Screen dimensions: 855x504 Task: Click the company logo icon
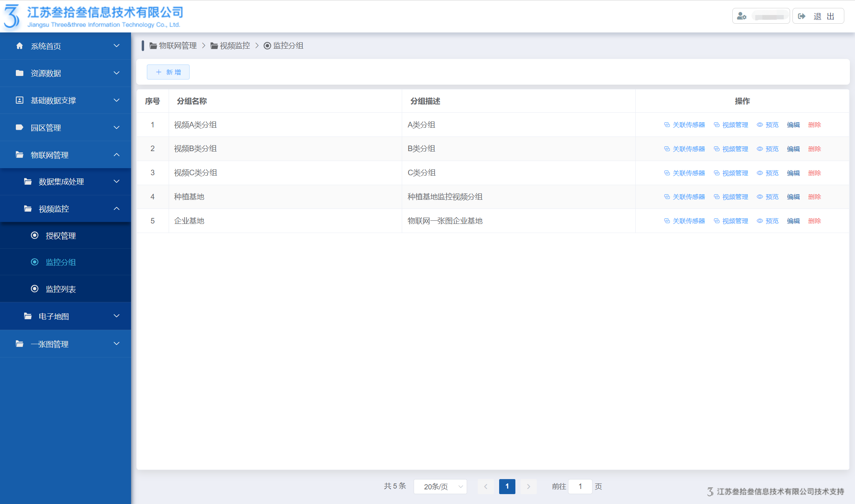[x=12, y=17]
